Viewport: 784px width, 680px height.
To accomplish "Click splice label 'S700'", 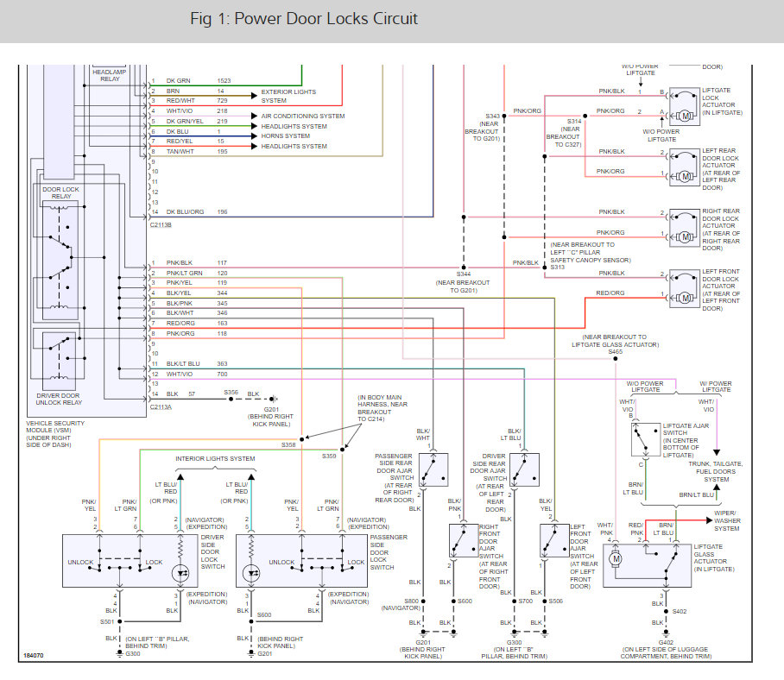I will [526, 601].
